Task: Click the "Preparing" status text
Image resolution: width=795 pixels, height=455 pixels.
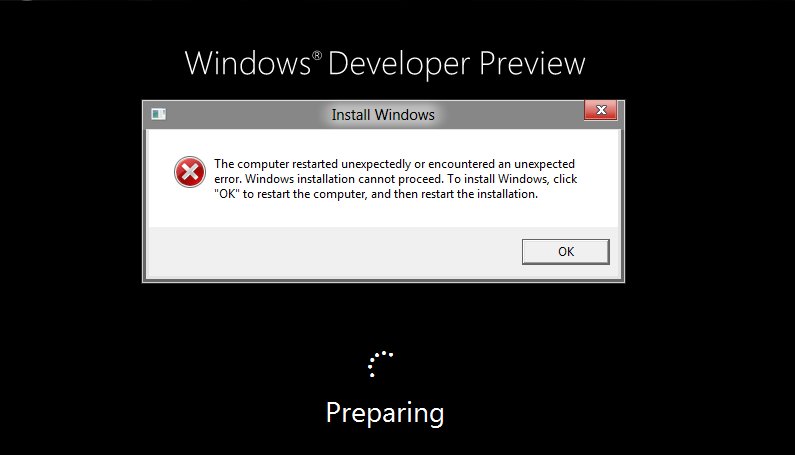Action: click(385, 413)
